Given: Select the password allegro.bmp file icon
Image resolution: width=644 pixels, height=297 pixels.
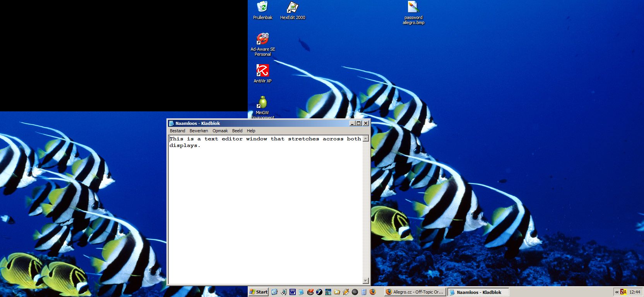Looking at the screenshot, I should click(x=413, y=7).
